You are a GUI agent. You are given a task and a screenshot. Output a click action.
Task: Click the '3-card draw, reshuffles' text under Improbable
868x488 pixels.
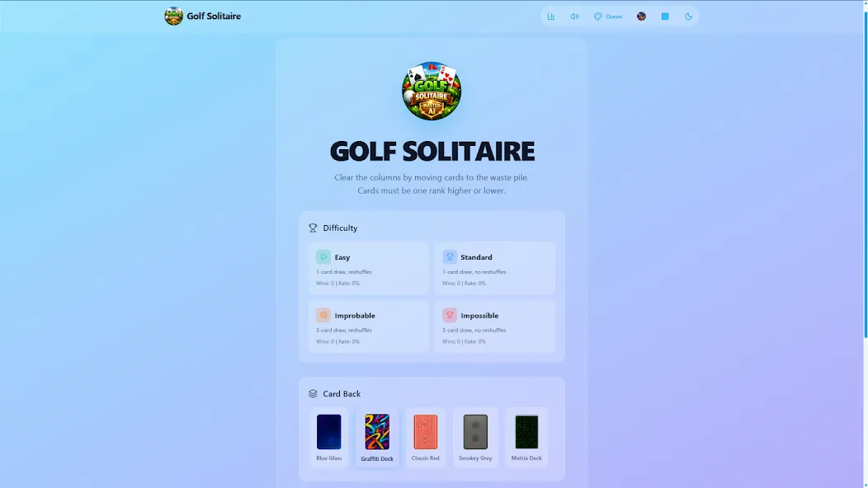click(344, 330)
